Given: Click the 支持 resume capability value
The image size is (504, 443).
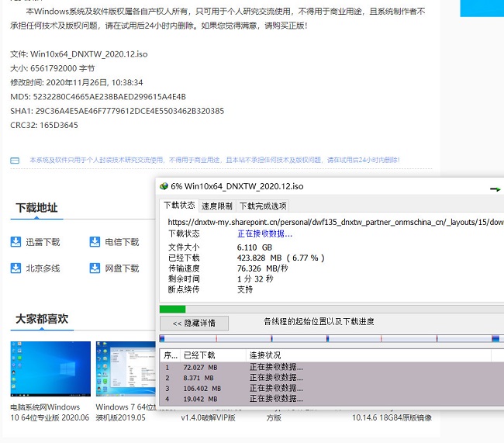Looking at the screenshot, I should (x=245, y=289).
